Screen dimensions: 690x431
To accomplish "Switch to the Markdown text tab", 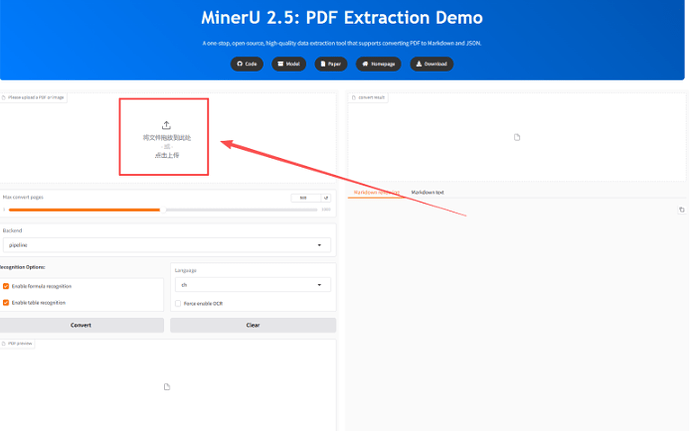I will (427, 192).
